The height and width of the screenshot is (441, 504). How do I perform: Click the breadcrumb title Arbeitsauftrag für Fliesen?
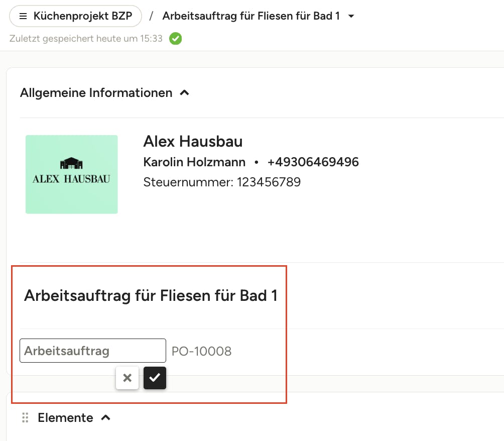(250, 16)
